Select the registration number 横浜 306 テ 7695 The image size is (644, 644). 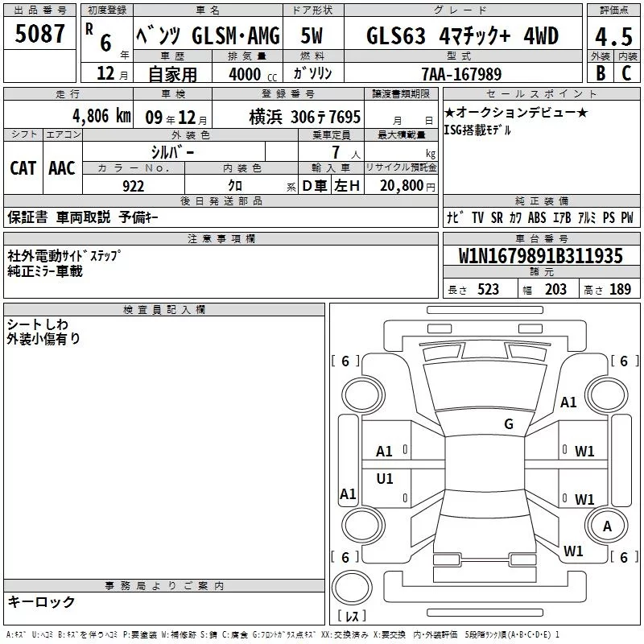(305, 117)
